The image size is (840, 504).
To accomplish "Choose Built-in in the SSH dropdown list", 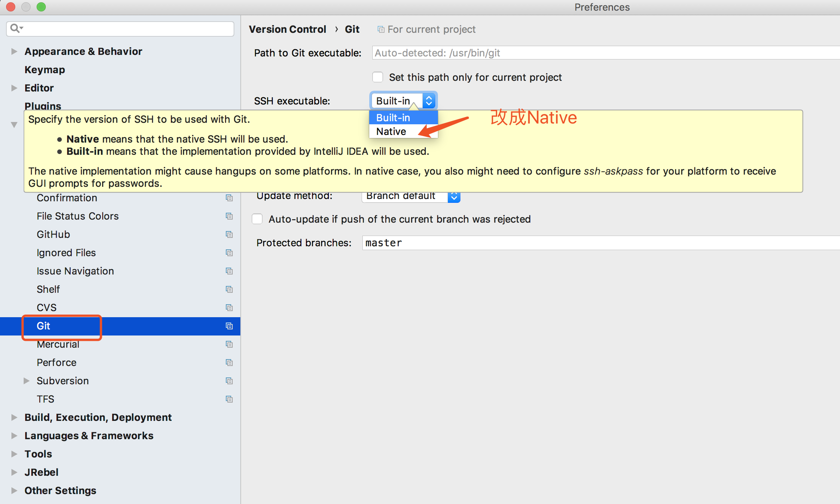I will [x=403, y=118].
